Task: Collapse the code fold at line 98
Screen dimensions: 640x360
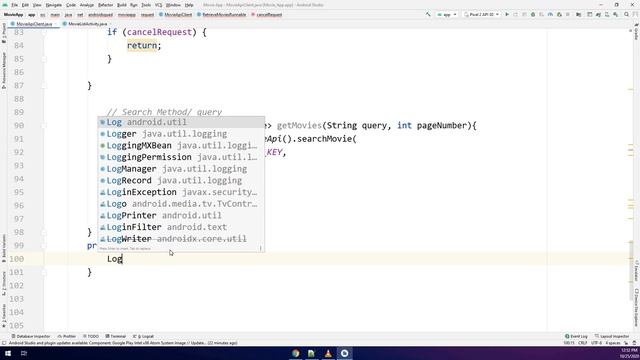Action: tap(44, 232)
